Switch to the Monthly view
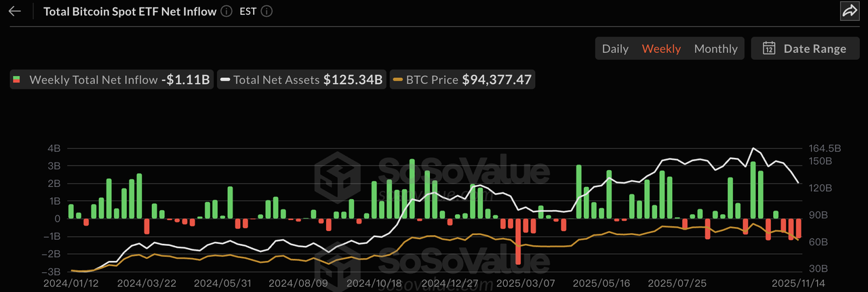The height and width of the screenshot is (292, 868). 715,49
